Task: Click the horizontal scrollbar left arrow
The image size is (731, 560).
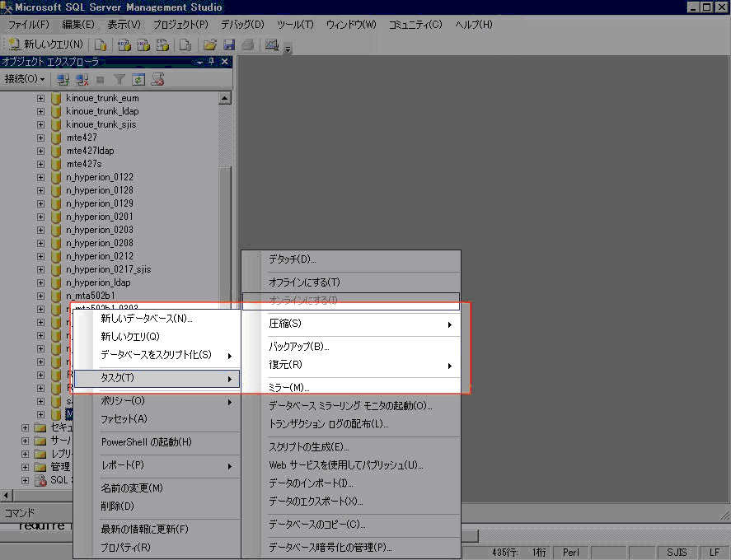Action: point(6,495)
